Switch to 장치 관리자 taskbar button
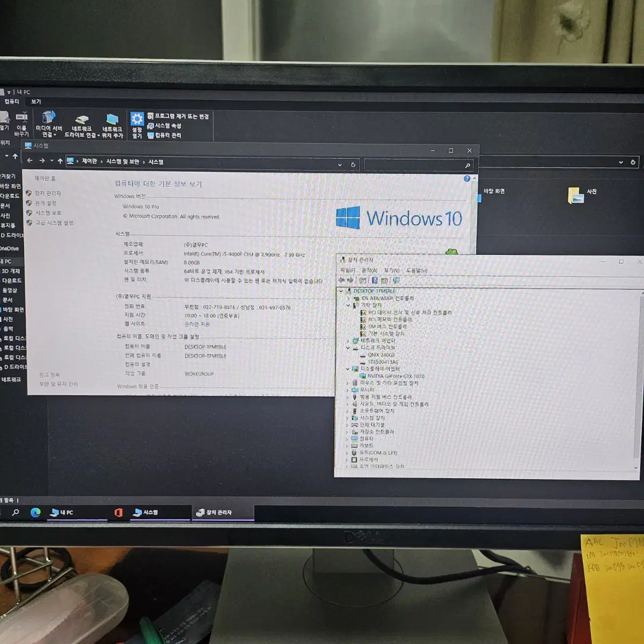The image size is (644, 644). coord(223,513)
